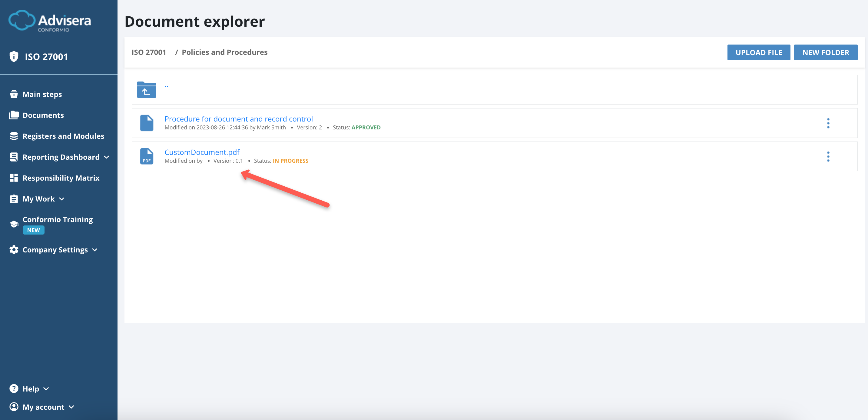Select the Main steps icon in sidebar
This screenshot has height=420, width=868.
[x=14, y=94]
